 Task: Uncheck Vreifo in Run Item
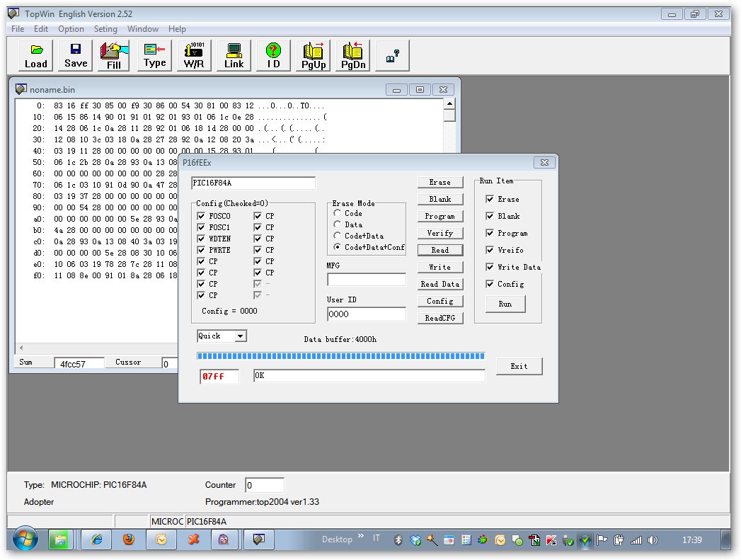coord(490,250)
